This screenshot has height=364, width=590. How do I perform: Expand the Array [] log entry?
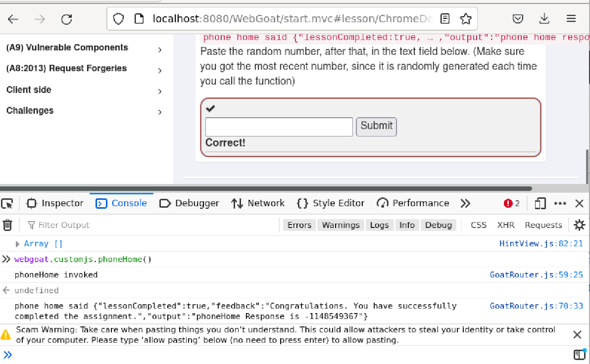pyautogui.click(x=18, y=243)
